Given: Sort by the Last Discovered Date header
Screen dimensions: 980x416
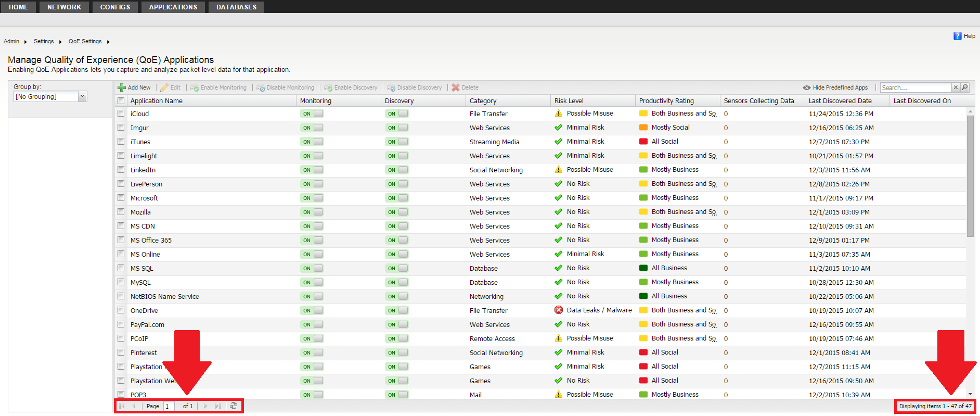Looking at the screenshot, I should point(847,101).
